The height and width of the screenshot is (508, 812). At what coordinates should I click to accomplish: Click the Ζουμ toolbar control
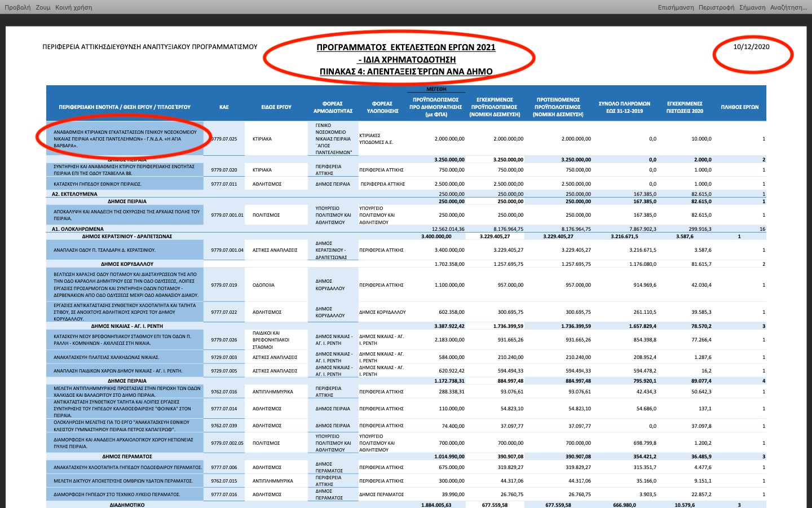(43, 7)
